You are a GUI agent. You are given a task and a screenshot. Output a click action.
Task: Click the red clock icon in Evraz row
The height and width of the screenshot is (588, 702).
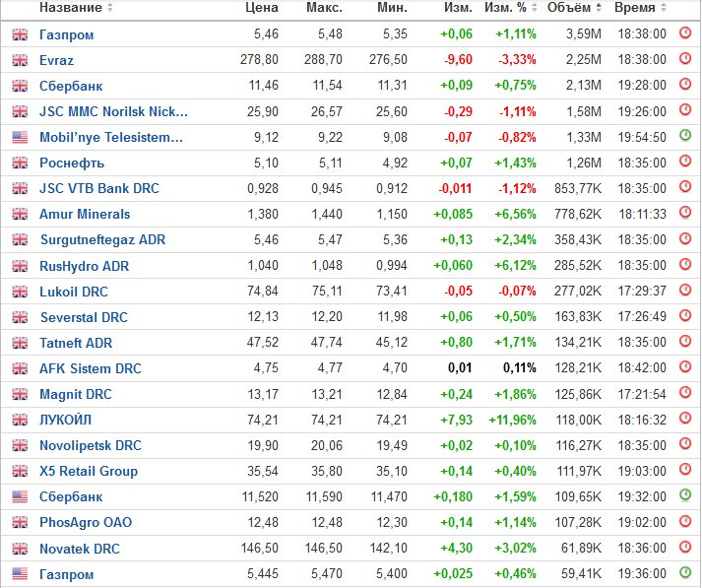point(685,59)
